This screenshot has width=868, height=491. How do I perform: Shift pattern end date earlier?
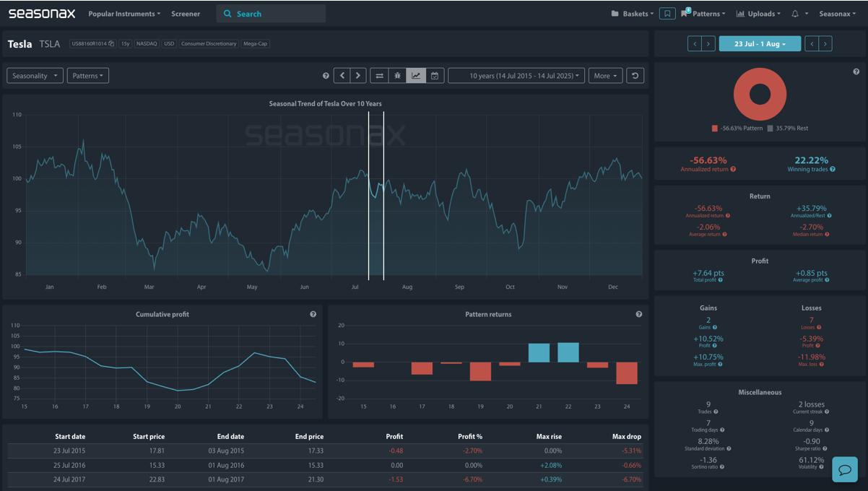pos(812,44)
